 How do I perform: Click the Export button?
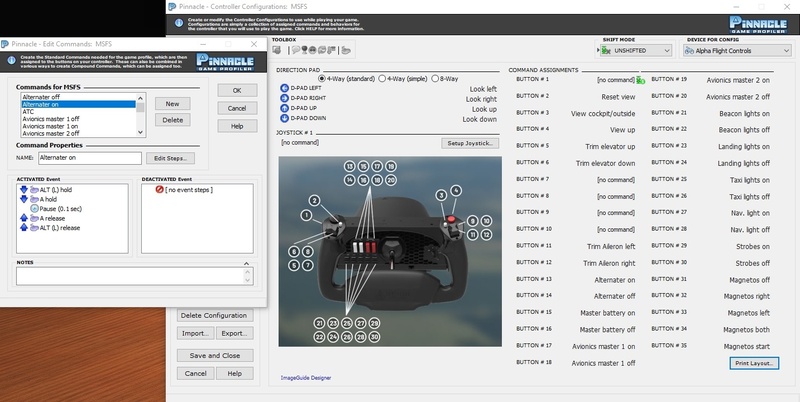coord(234,333)
